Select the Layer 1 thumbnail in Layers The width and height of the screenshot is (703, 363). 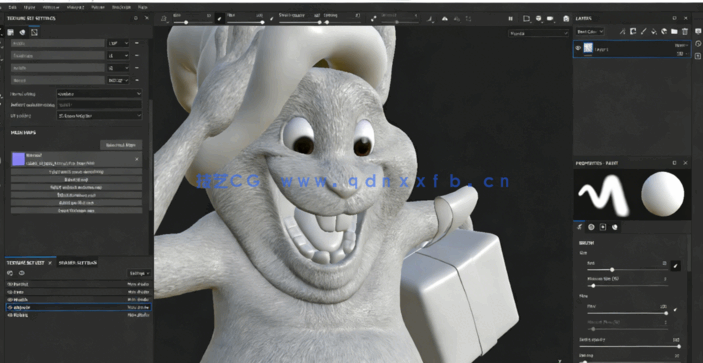pyautogui.click(x=588, y=49)
